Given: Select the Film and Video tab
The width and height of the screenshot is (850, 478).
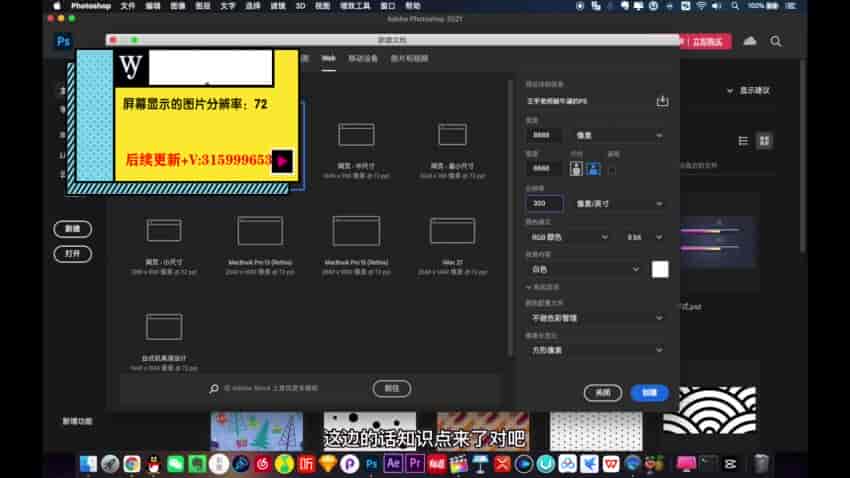Looking at the screenshot, I should [x=409, y=59].
